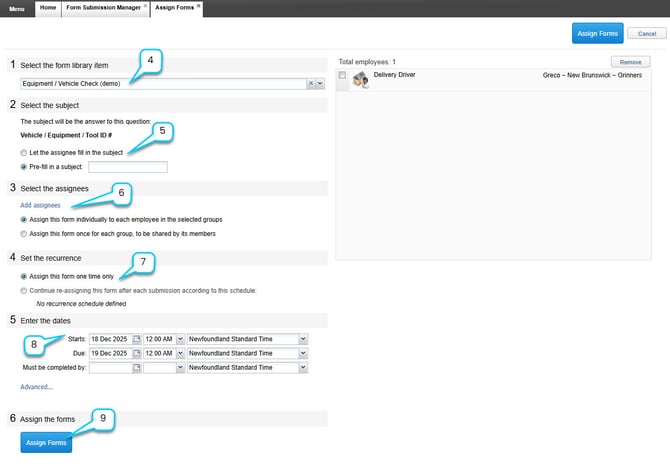
Task: Expand the form library item dropdown
Action: pyautogui.click(x=321, y=84)
